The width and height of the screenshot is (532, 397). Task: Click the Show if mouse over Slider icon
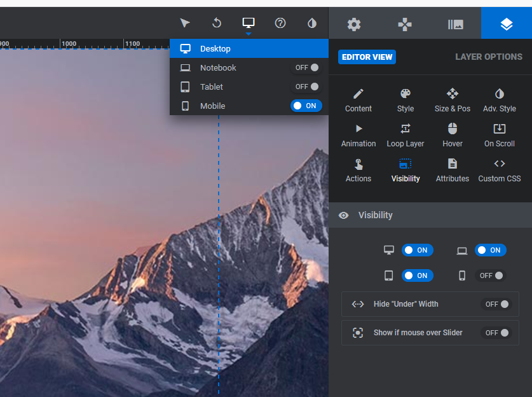pyautogui.click(x=358, y=333)
